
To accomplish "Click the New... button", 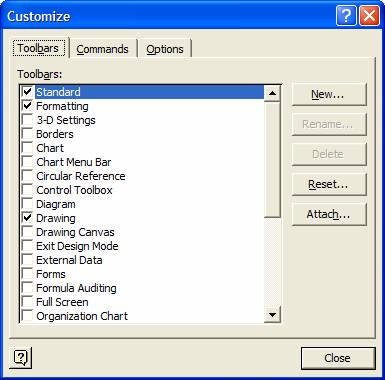I will pyautogui.click(x=329, y=94).
